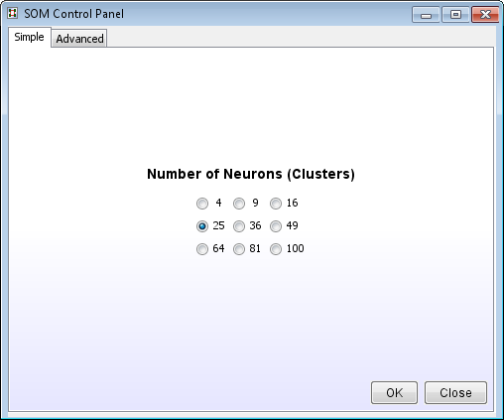
Task: Click the selected 25 neurons radio button
Action: pos(202,226)
